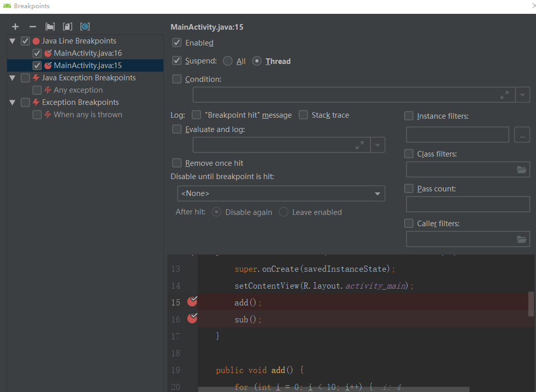This screenshot has width=536, height=392.
Task: Click into the Class filters text field
Action: tap(468, 169)
